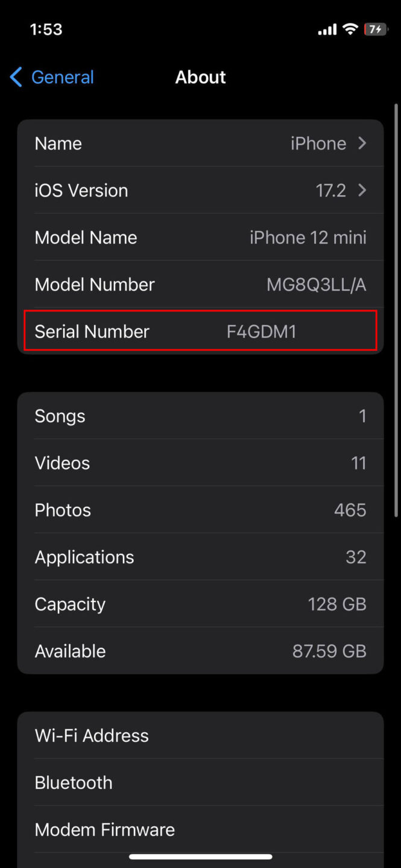The image size is (401, 868).
Task: Select the Photos row showing 465
Action: [x=200, y=510]
